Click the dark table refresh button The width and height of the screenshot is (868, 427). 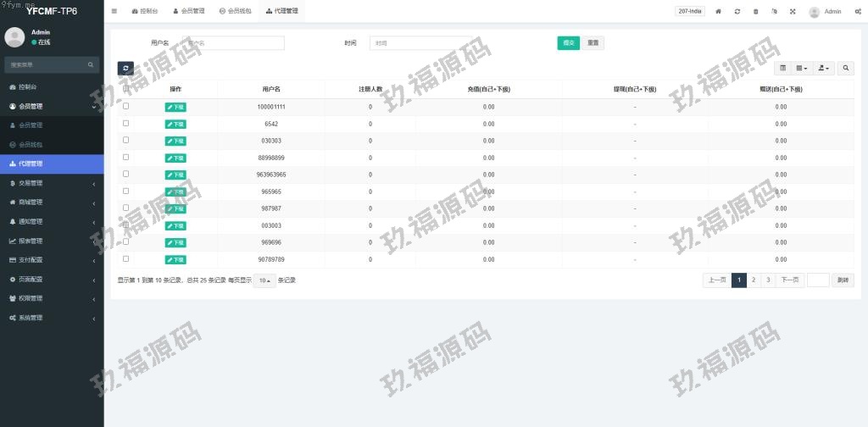pyautogui.click(x=125, y=68)
